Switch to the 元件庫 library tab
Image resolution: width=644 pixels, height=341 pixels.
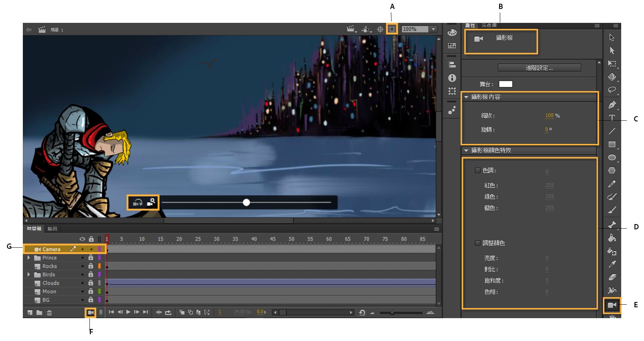(x=489, y=25)
